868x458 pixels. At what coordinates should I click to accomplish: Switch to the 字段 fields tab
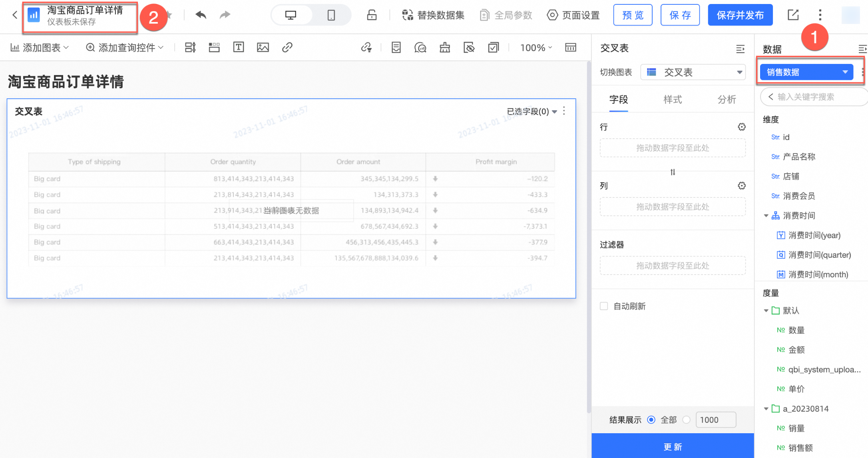(619, 100)
